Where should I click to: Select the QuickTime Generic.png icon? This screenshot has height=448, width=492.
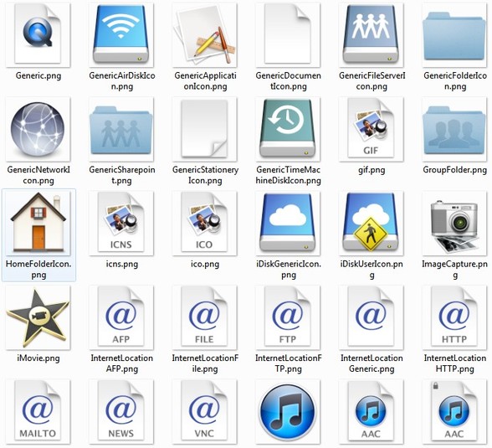pos(38,34)
